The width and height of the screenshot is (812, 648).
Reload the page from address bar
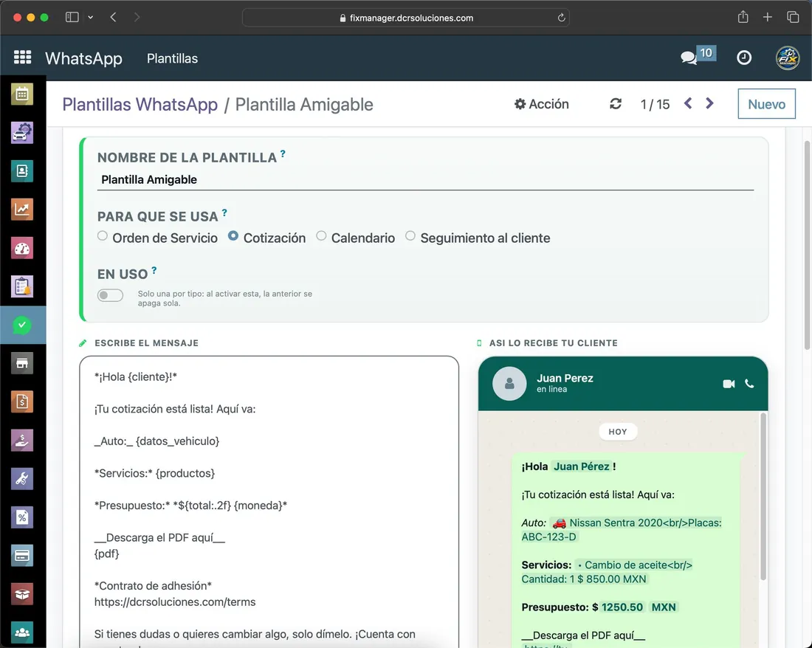coord(561,18)
